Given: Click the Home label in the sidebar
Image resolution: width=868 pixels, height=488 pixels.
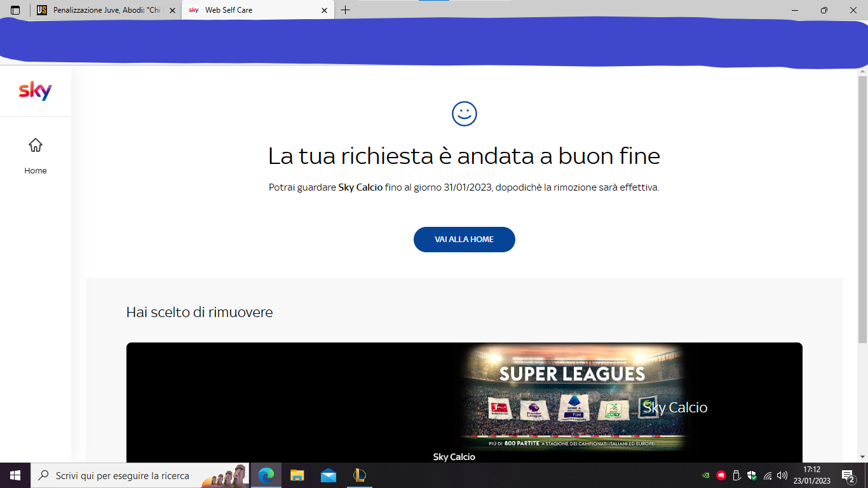Looking at the screenshot, I should tap(36, 171).
